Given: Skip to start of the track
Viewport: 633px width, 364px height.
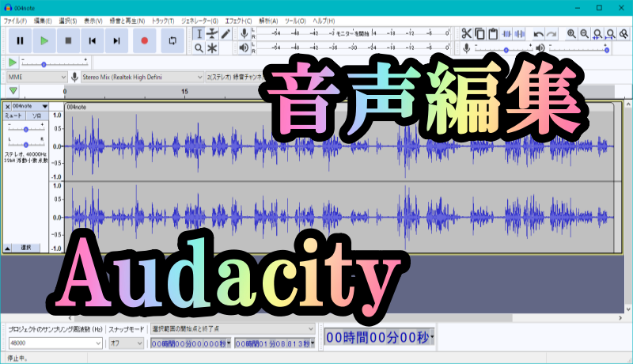Looking at the screenshot, I should pos(93,40).
